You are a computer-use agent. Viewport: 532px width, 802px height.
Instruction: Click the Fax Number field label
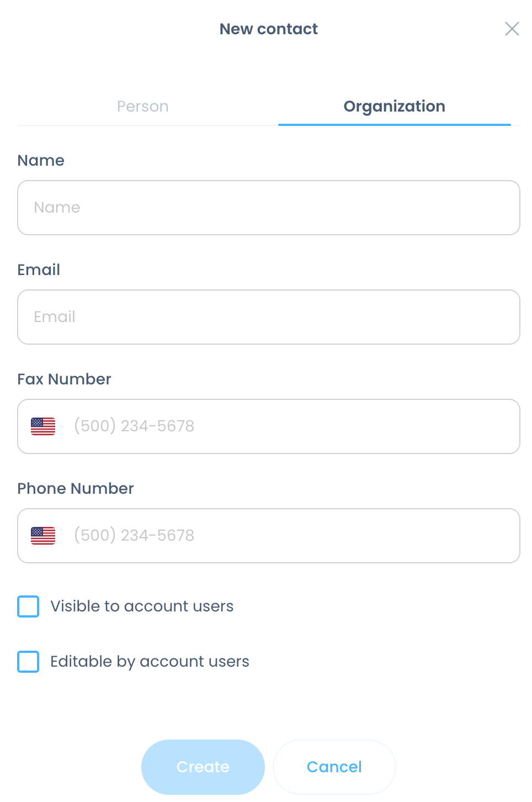(x=64, y=379)
